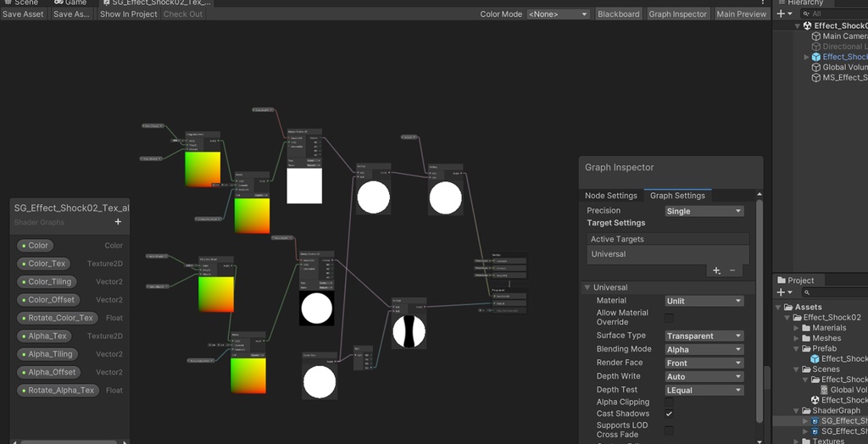Click the Main Camera cube icon
The width and height of the screenshot is (868, 444).
[815, 36]
